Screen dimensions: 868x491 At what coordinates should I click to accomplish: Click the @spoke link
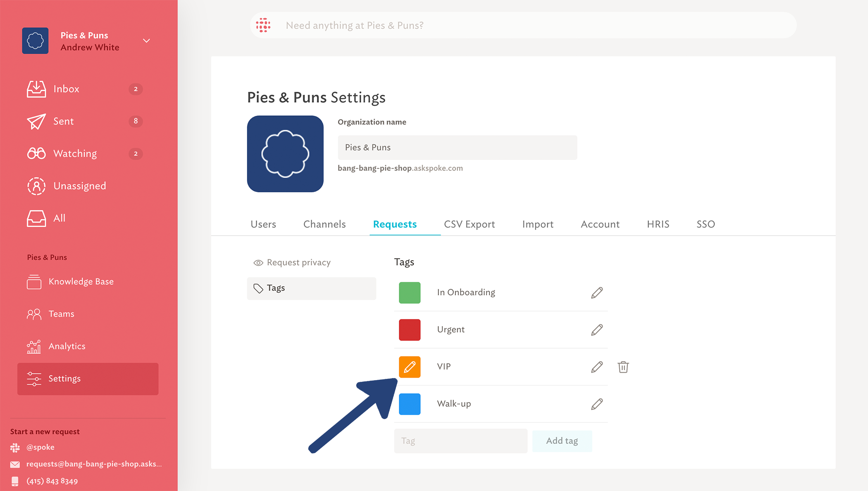pyautogui.click(x=41, y=447)
